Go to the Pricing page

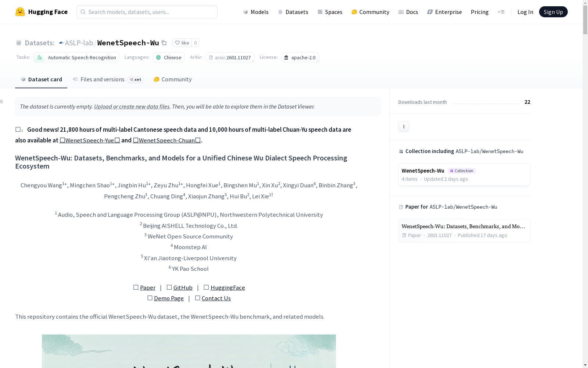click(480, 12)
